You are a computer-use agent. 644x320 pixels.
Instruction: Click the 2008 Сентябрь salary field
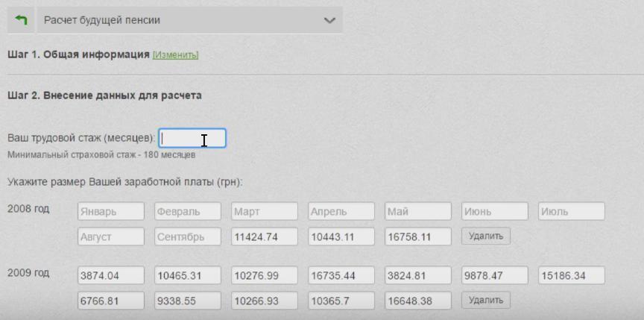point(188,236)
